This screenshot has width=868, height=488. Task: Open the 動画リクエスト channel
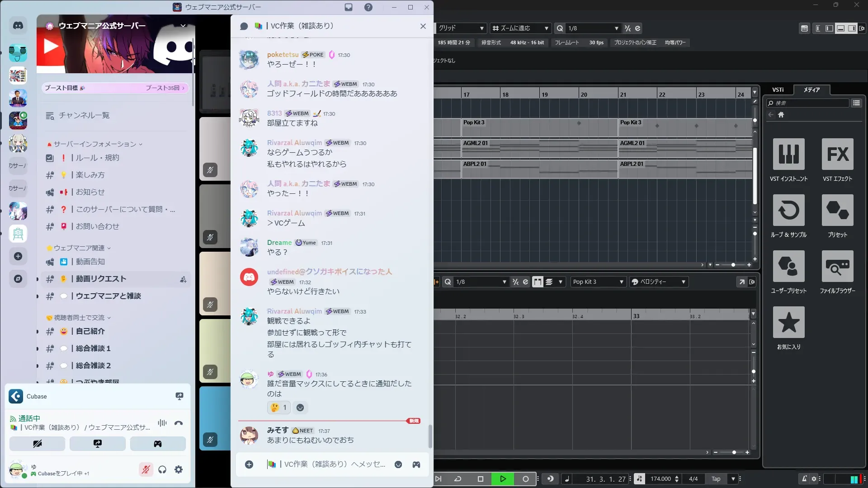point(101,279)
